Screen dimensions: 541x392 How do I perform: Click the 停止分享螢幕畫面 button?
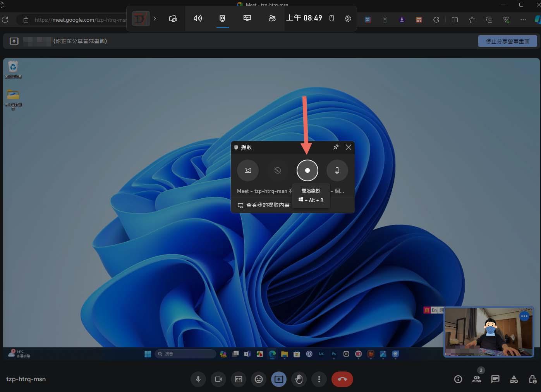pyautogui.click(x=507, y=41)
